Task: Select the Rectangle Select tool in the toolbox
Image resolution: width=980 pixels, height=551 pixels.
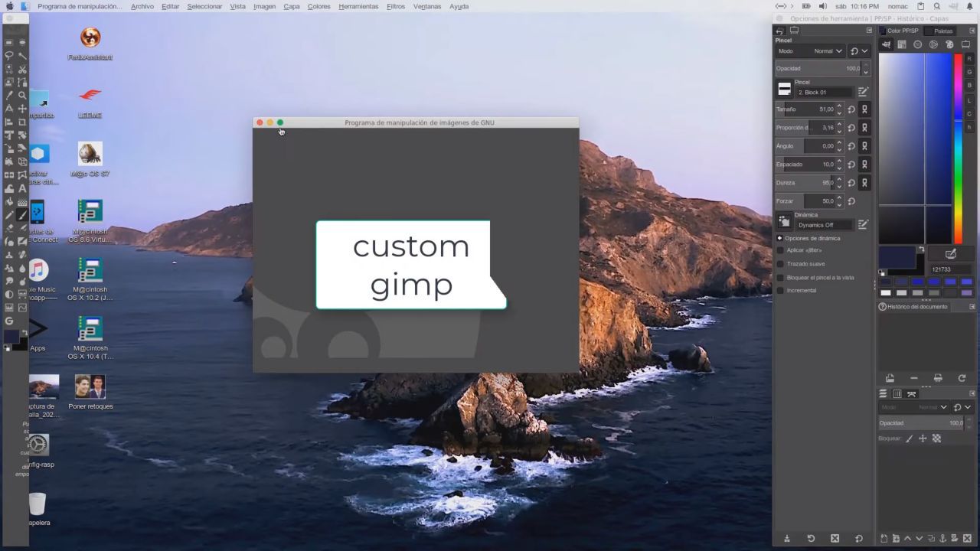Action: coord(8,44)
